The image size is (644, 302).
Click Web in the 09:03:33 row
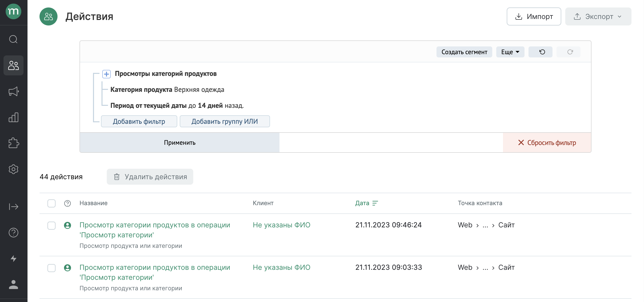pyautogui.click(x=465, y=268)
